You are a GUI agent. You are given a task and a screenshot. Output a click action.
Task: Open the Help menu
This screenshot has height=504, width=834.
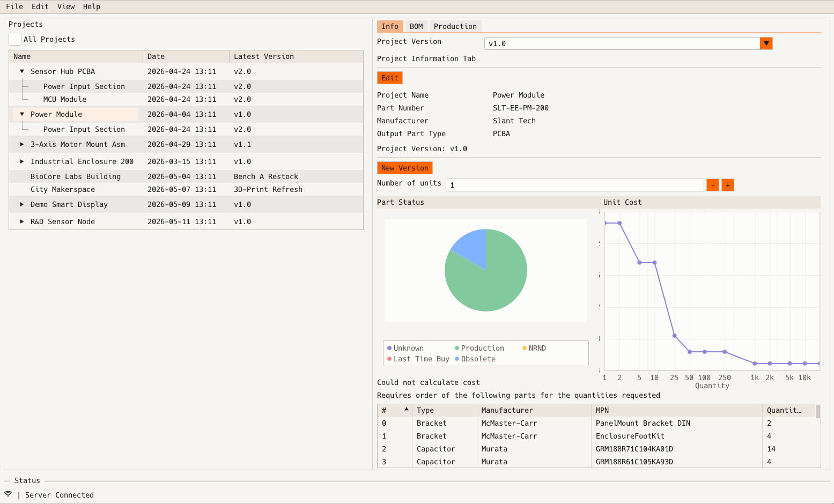[92, 6]
